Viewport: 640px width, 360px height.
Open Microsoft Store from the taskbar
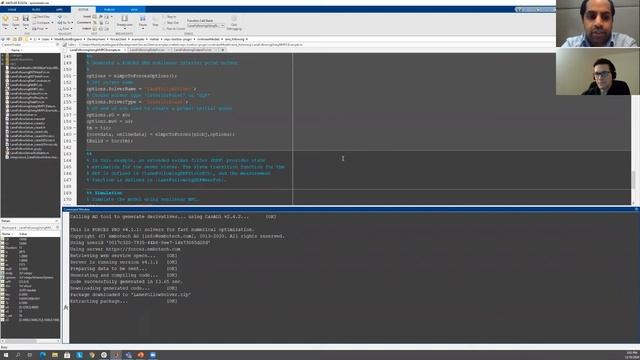pyautogui.click(x=67, y=355)
